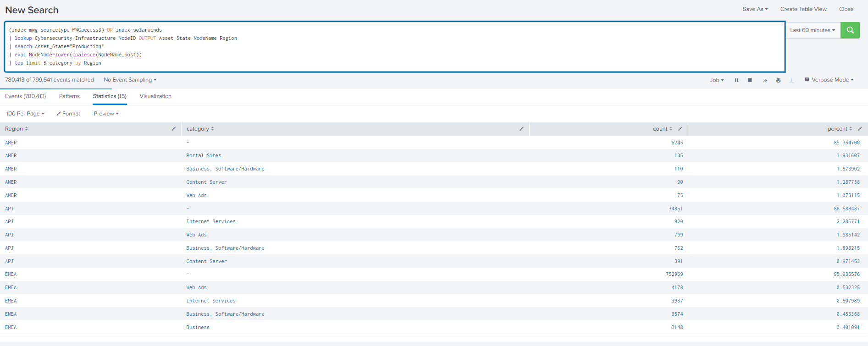Stop the search job
This screenshot has height=346, width=868.
750,80
